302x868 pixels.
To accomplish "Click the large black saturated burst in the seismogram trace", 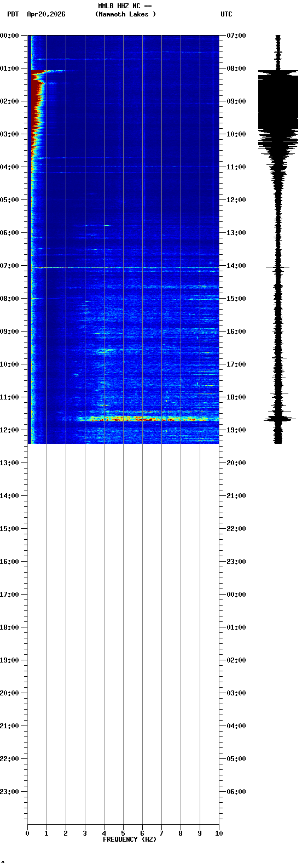I will 278,101.
